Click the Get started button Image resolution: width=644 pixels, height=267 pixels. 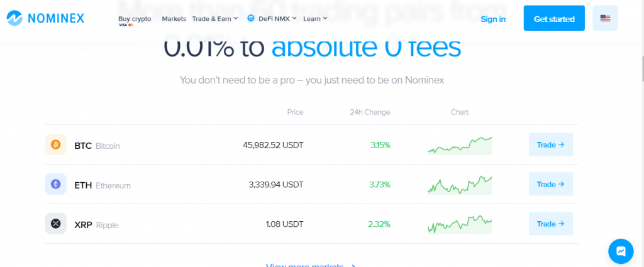coord(554,18)
